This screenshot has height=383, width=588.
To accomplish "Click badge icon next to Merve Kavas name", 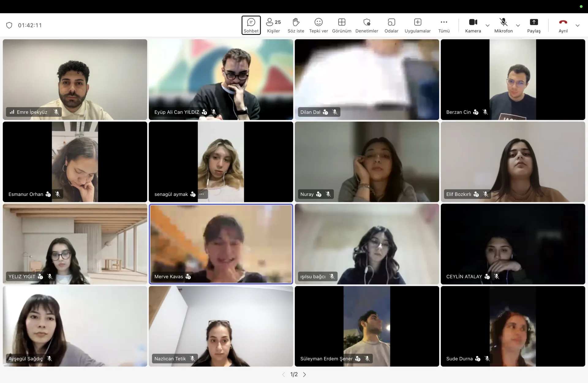I will coord(188,277).
